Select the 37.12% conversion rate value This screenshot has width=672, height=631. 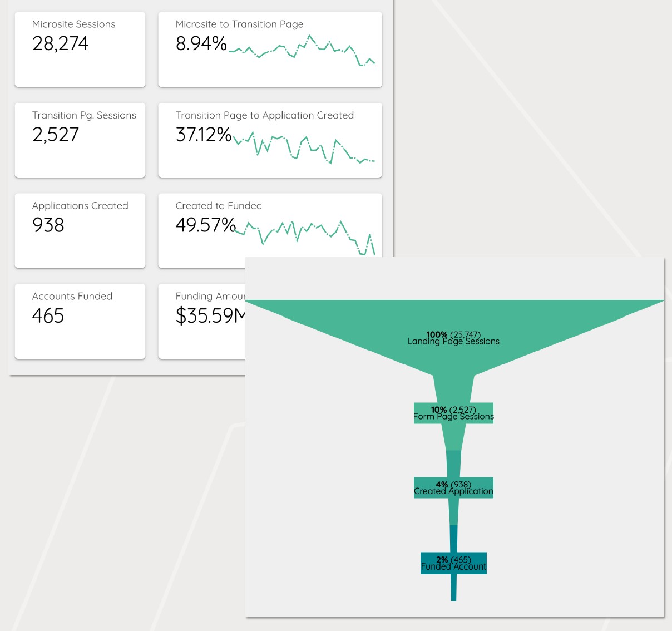pyautogui.click(x=203, y=134)
